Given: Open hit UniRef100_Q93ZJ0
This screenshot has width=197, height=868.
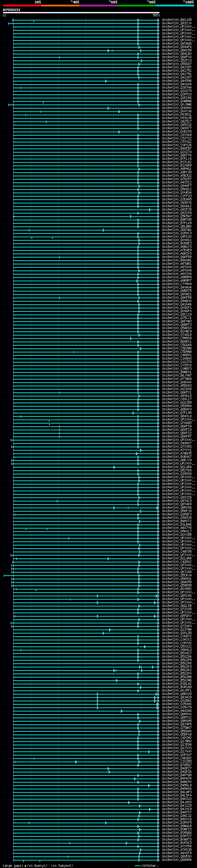Looking at the screenshot, I should (177, 23).
